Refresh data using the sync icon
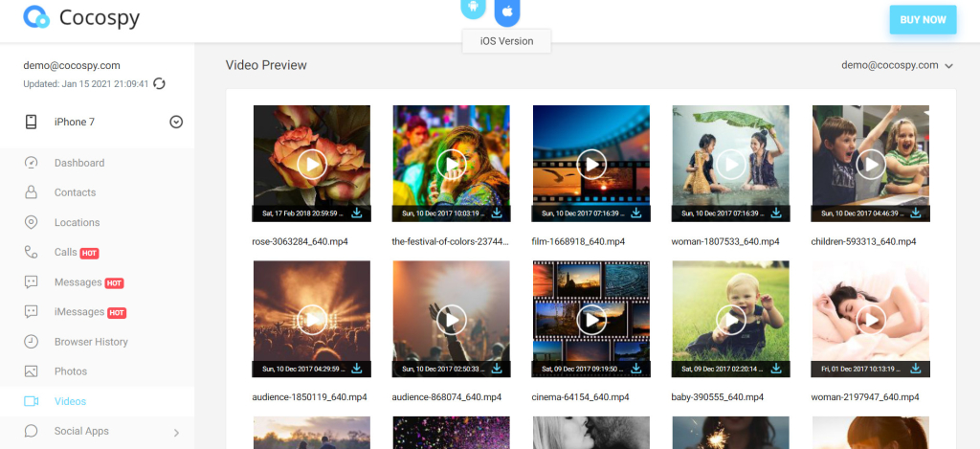 coord(160,83)
